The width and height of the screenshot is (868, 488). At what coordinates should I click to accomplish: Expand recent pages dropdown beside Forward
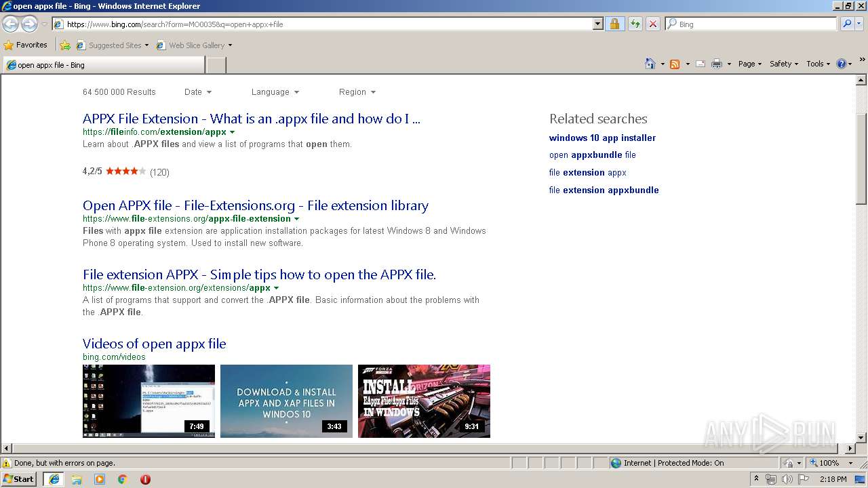pyautogui.click(x=45, y=24)
